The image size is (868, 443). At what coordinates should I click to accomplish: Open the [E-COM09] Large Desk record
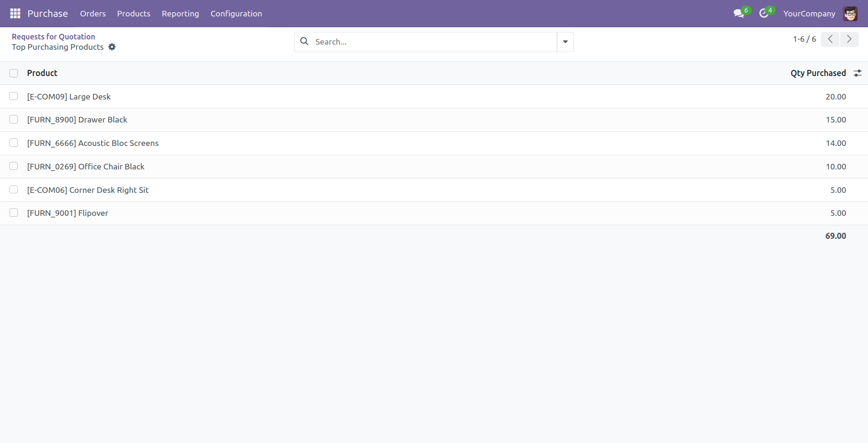point(69,97)
